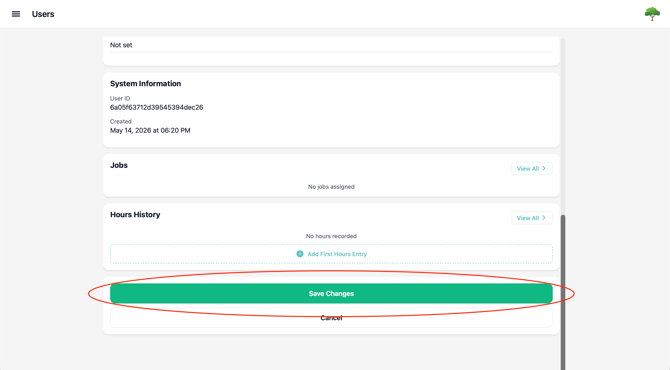The image size is (670, 370).
Task: Click the Jobs section heading
Action: coord(119,165)
